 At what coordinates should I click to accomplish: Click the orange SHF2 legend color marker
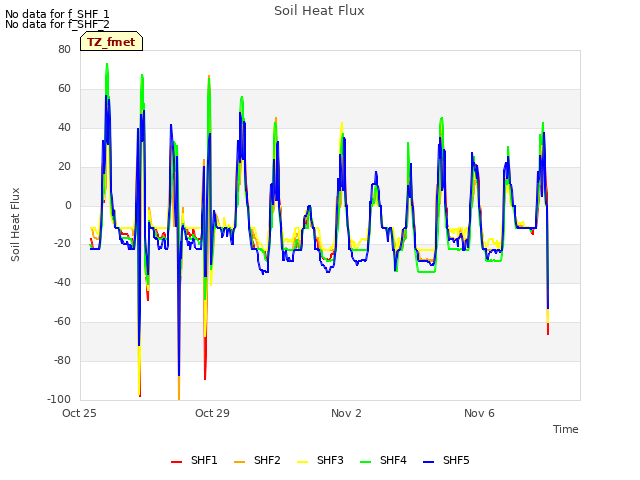[x=239, y=462]
